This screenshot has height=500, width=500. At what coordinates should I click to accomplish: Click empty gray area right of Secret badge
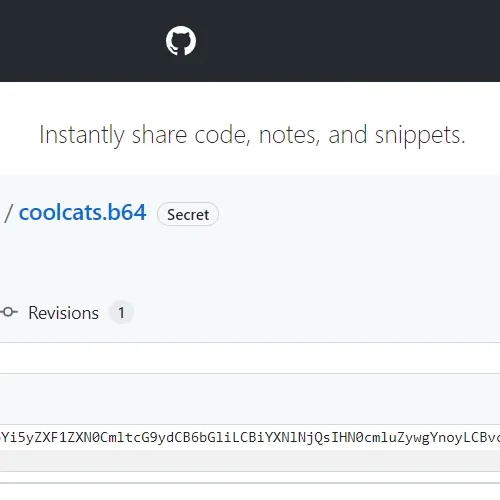point(358,214)
